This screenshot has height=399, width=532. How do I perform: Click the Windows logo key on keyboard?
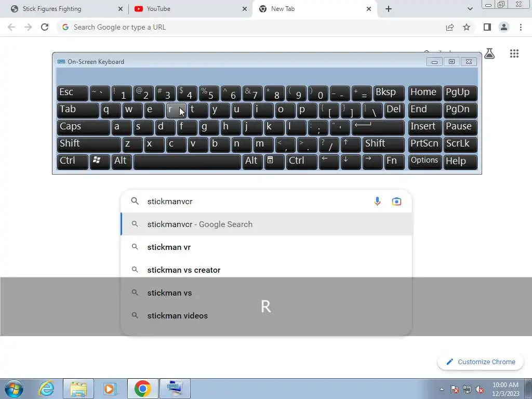coord(100,162)
